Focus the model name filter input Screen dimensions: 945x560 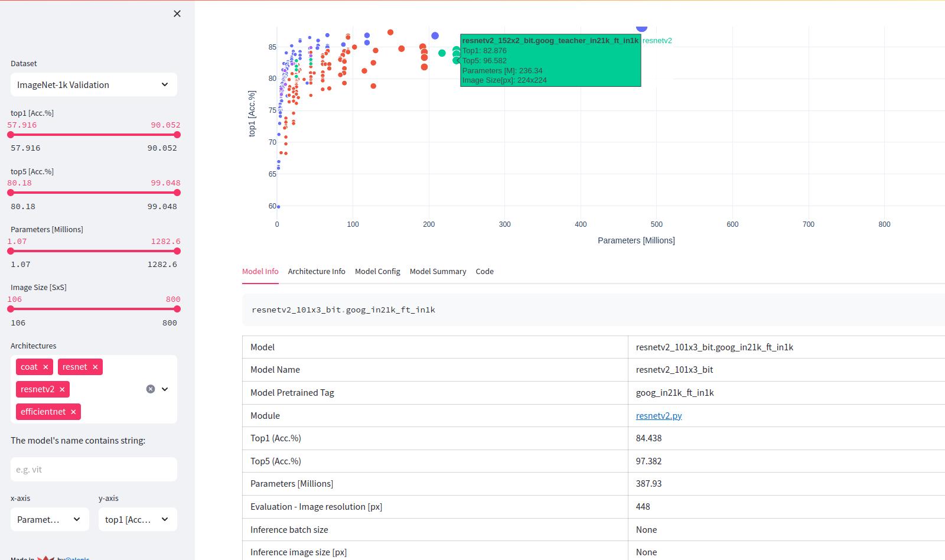pos(93,469)
